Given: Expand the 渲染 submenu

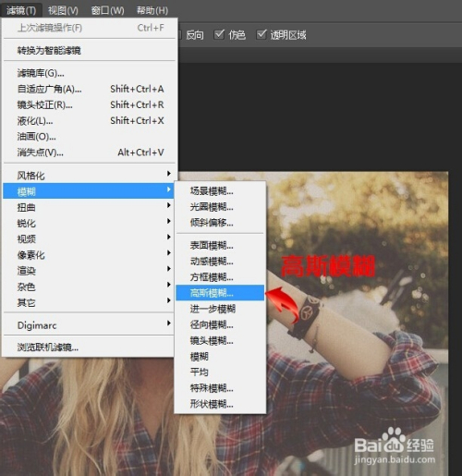Looking at the screenshot, I should [89, 271].
